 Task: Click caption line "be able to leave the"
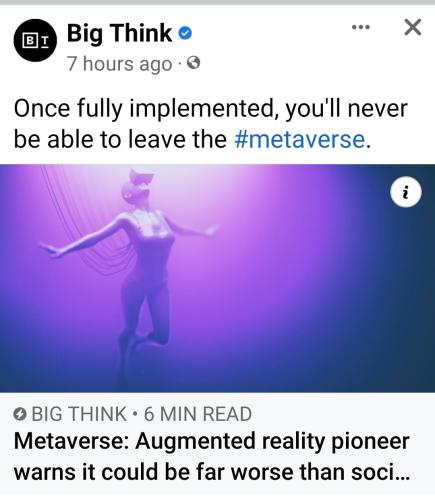click(120, 139)
